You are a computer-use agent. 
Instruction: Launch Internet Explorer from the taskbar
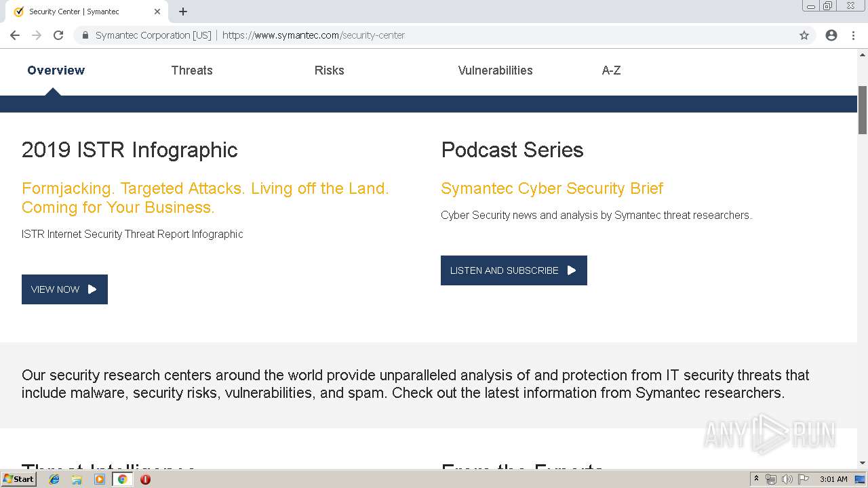(x=54, y=479)
